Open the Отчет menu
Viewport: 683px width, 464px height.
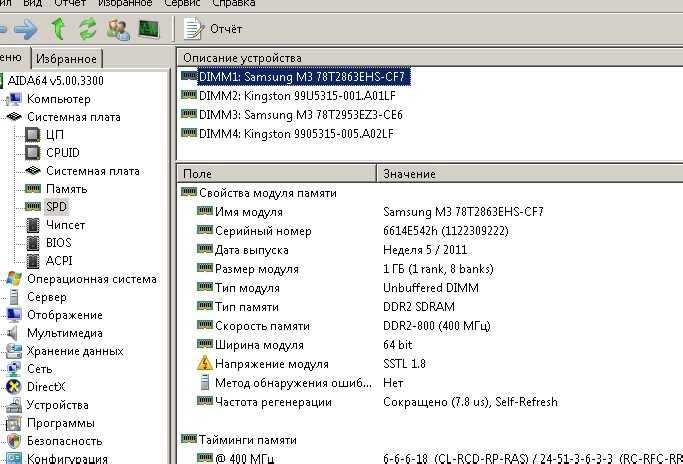(70, 3)
